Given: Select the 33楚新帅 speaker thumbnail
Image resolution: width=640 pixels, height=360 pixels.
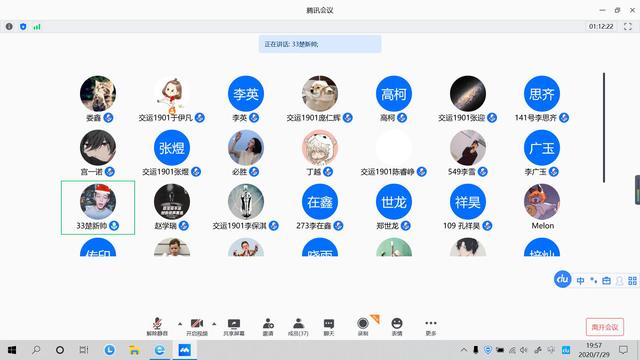Looking at the screenshot, I should click(x=98, y=208).
